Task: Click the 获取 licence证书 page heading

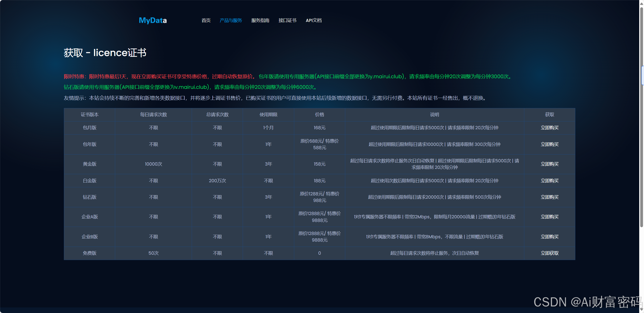Action: [x=105, y=53]
